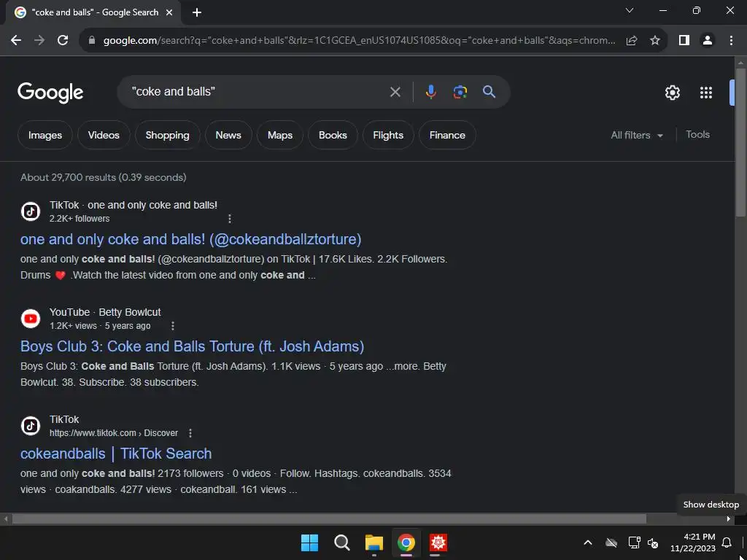Open the search Tools options
The width and height of the screenshot is (747, 560).
(697, 135)
